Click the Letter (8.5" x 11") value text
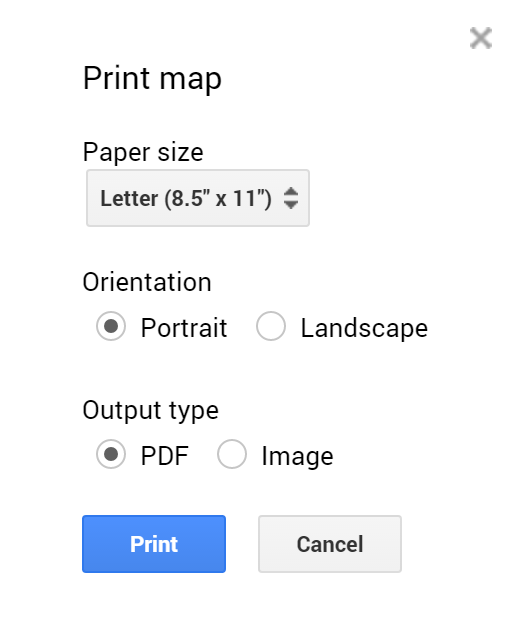 [x=186, y=198]
